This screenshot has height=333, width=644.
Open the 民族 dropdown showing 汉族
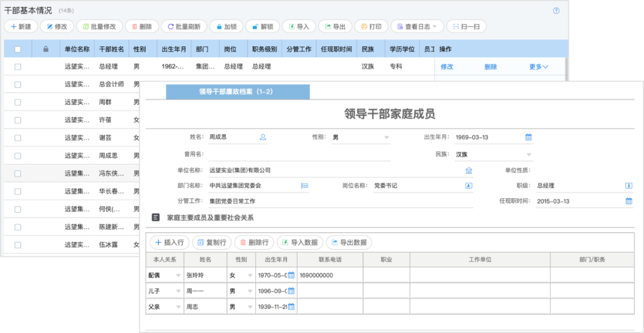494,155
